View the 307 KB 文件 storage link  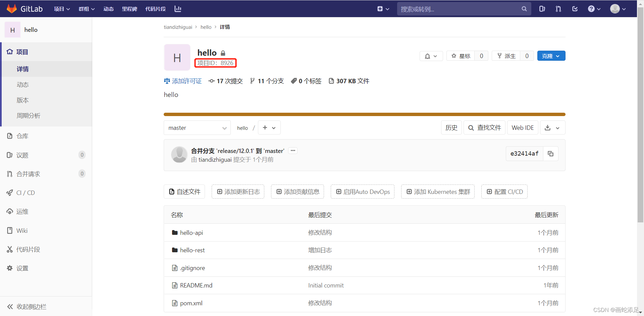(349, 81)
